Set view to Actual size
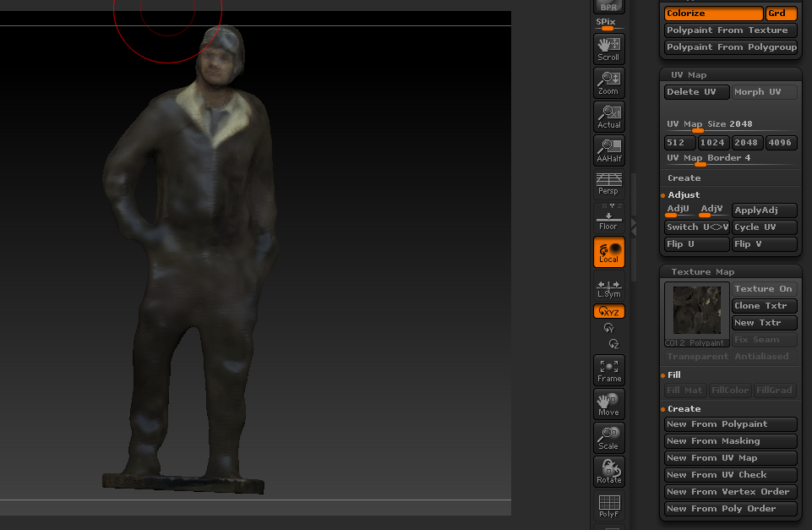The height and width of the screenshot is (530, 812). tap(608, 116)
